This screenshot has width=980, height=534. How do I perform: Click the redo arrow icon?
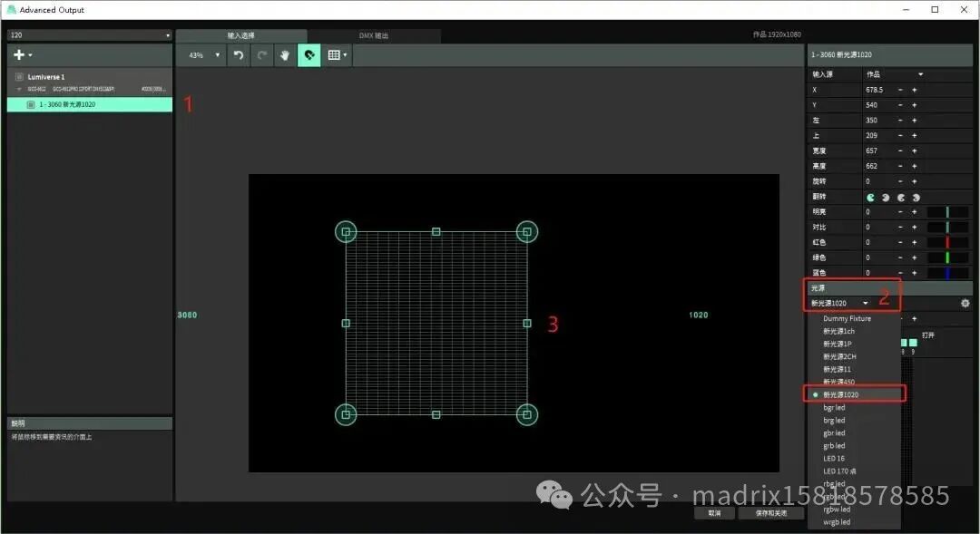(262, 54)
